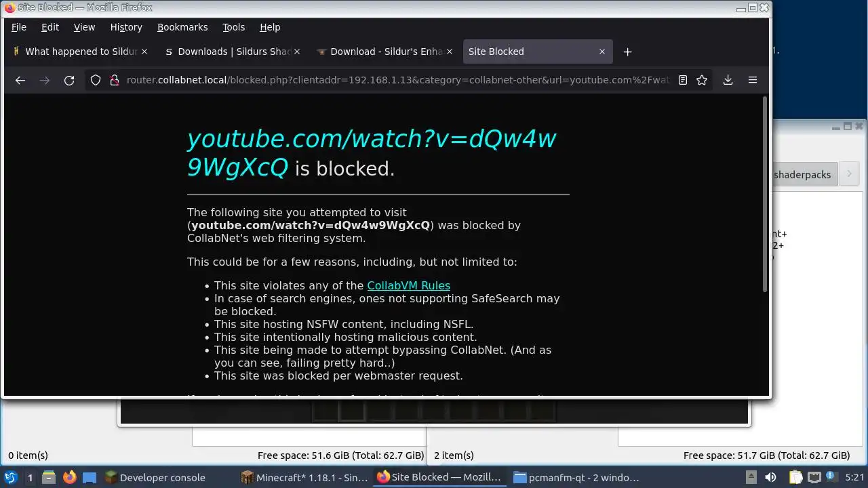Close the 'Download - Sildur's Enha' tab
The height and width of the screenshot is (488, 868).
[450, 52]
